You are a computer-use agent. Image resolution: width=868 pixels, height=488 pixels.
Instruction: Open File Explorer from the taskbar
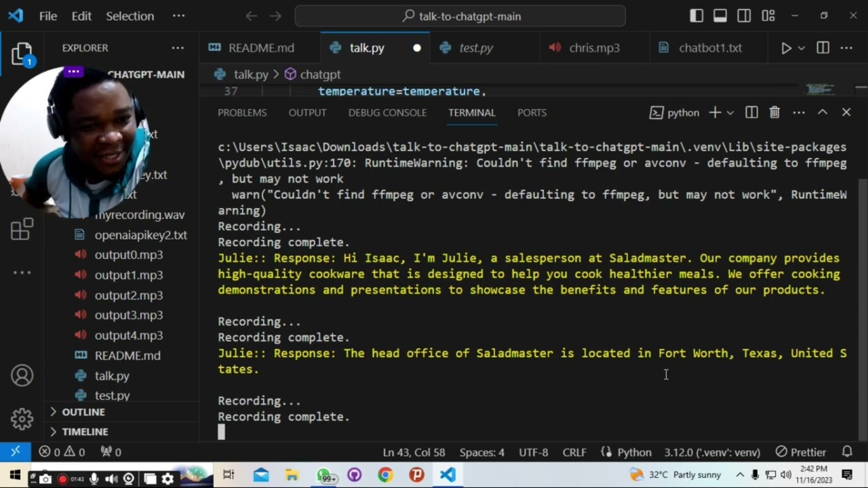click(x=292, y=476)
